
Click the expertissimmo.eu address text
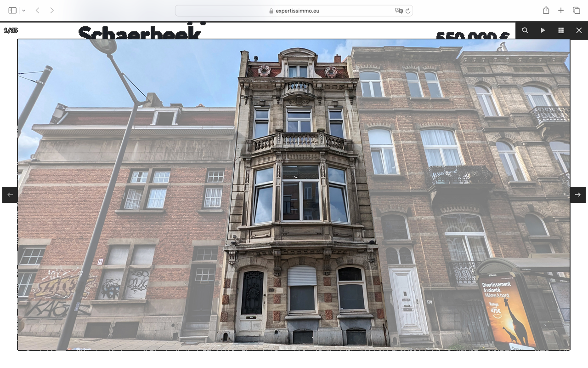tap(297, 11)
